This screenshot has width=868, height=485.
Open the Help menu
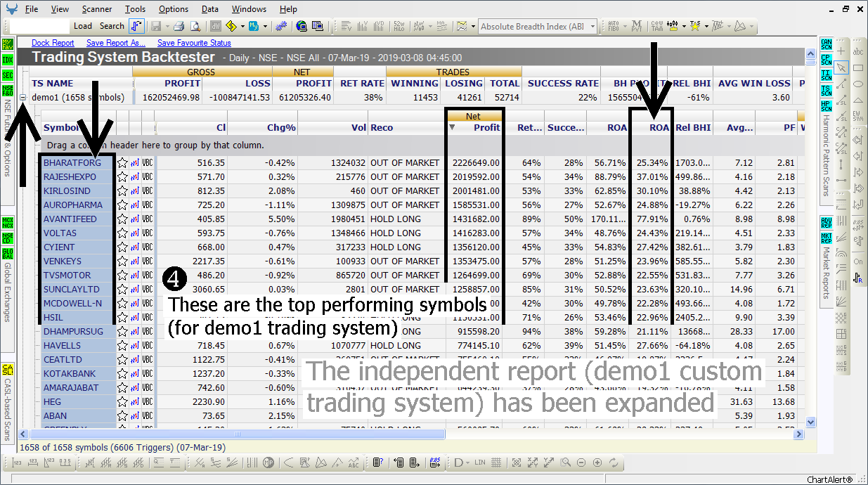[288, 9]
